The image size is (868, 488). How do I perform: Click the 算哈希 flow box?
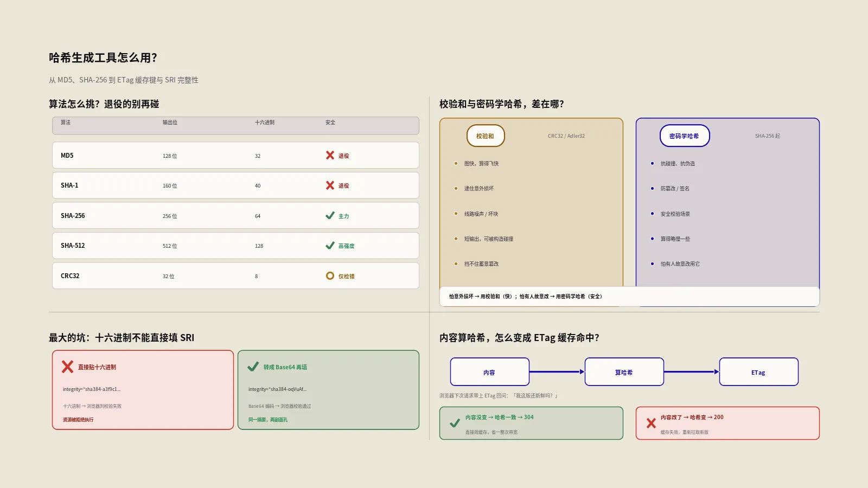pyautogui.click(x=624, y=372)
